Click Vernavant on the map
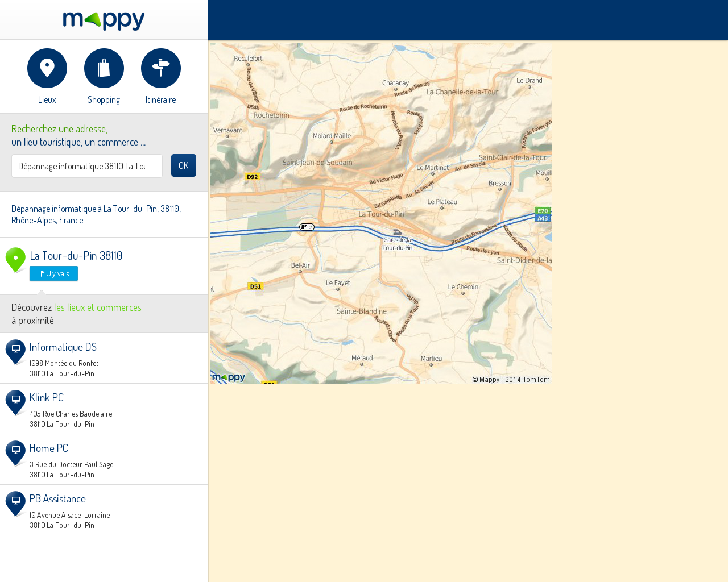The image size is (728, 582). coord(227,130)
